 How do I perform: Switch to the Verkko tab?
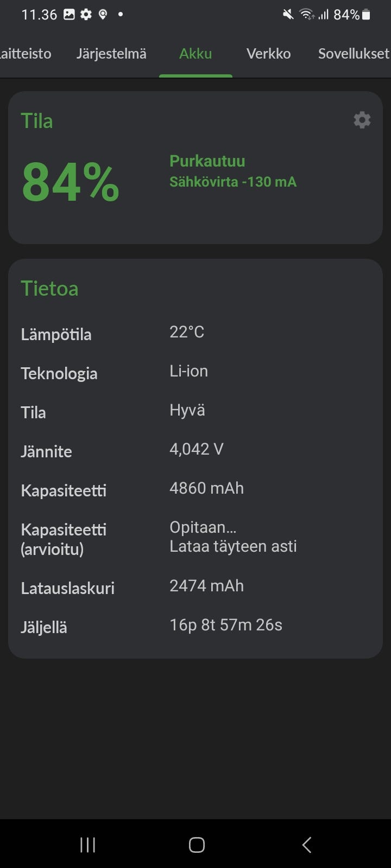tap(268, 54)
